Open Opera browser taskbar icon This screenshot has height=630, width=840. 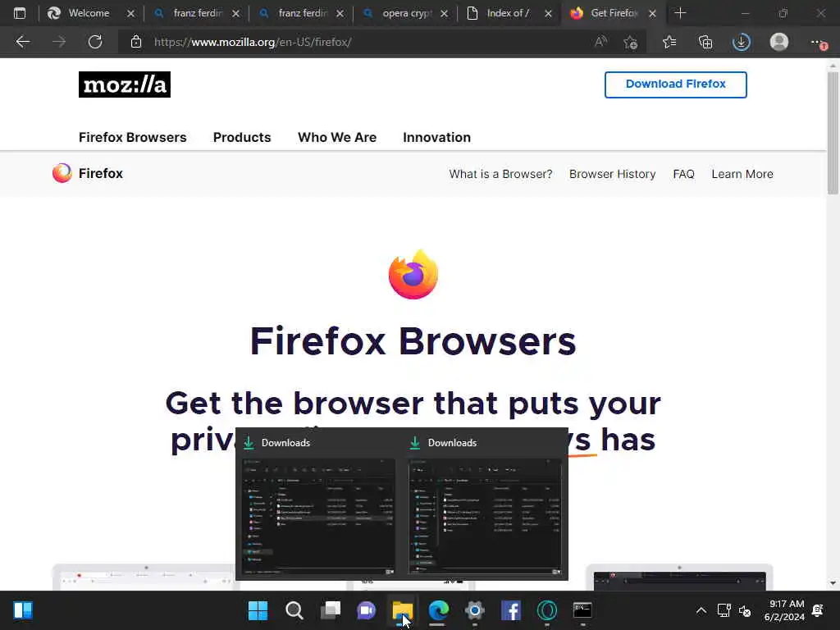pos(547,610)
